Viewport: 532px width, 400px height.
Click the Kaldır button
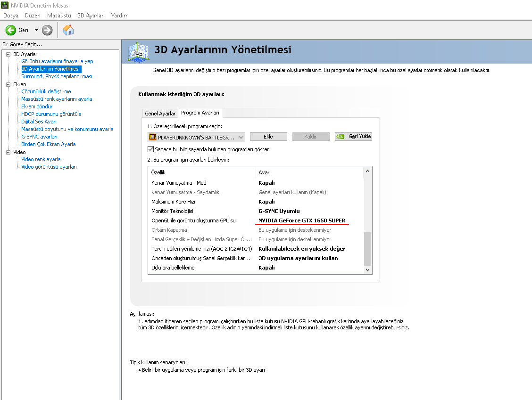pyautogui.click(x=310, y=137)
